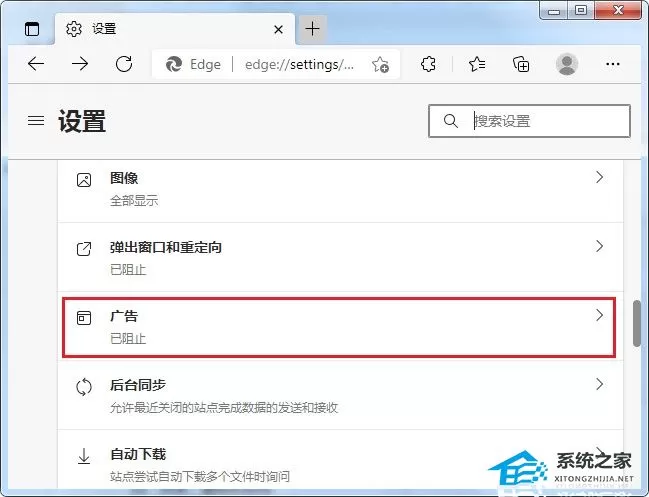Expand the 后台同步 chevron

point(599,384)
